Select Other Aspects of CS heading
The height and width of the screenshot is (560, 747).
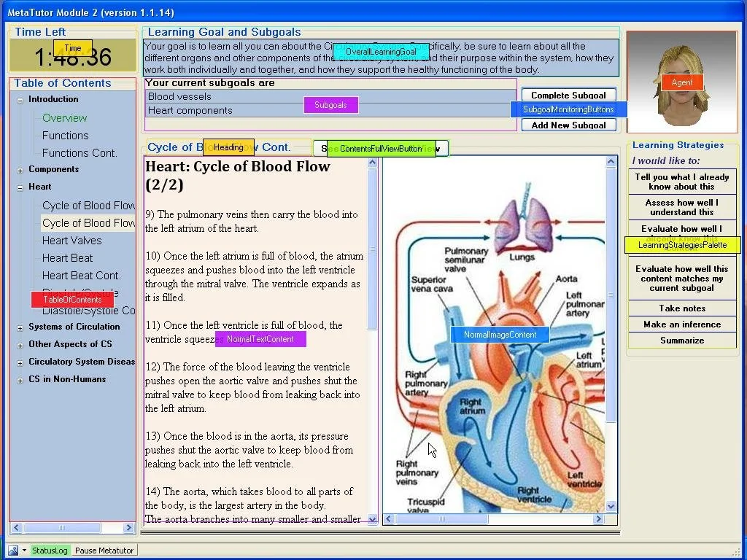click(x=70, y=344)
